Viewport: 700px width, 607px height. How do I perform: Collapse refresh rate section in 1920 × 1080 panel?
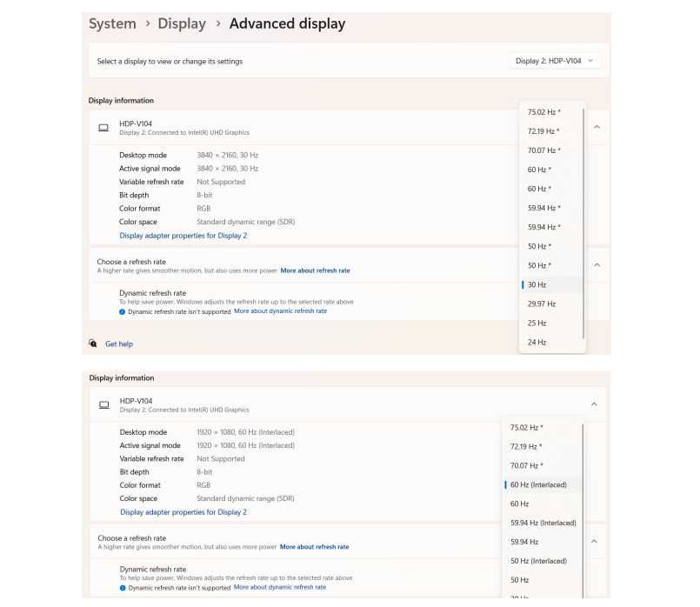(594, 541)
